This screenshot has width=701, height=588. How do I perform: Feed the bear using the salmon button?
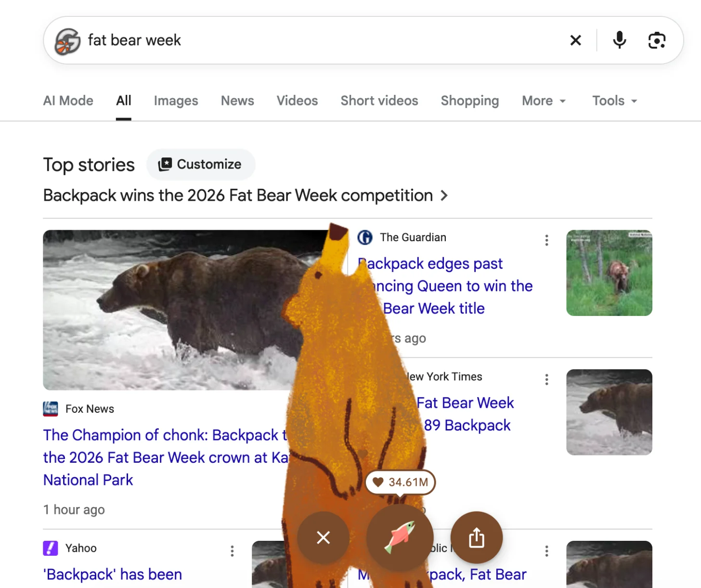pos(400,537)
